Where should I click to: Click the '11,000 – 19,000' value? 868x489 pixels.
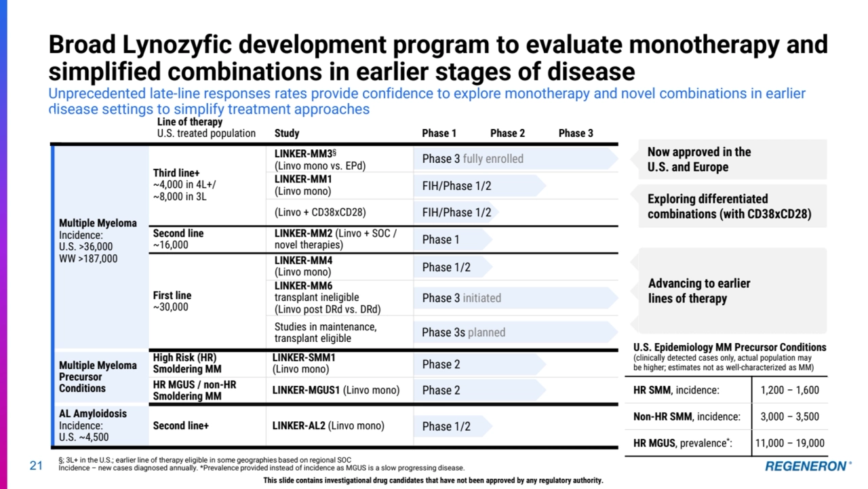(790, 444)
